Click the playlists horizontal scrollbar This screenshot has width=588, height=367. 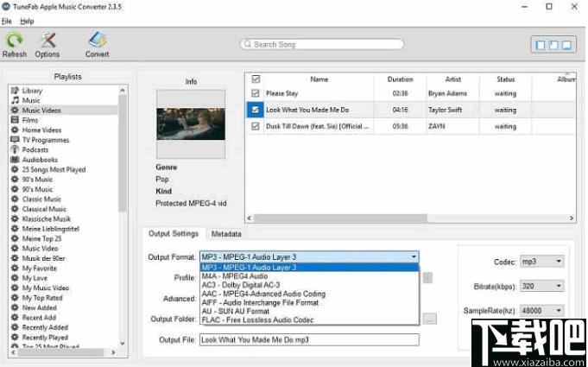tap(63, 353)
